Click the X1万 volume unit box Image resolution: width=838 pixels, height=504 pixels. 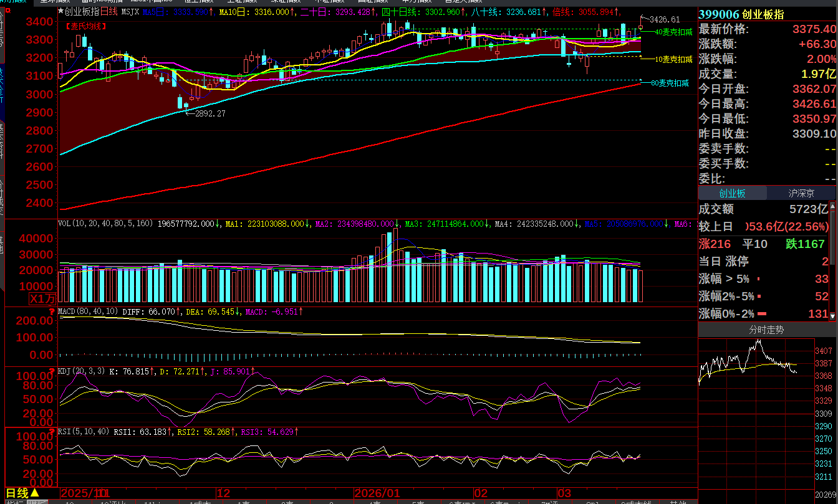tap(42, 300)
